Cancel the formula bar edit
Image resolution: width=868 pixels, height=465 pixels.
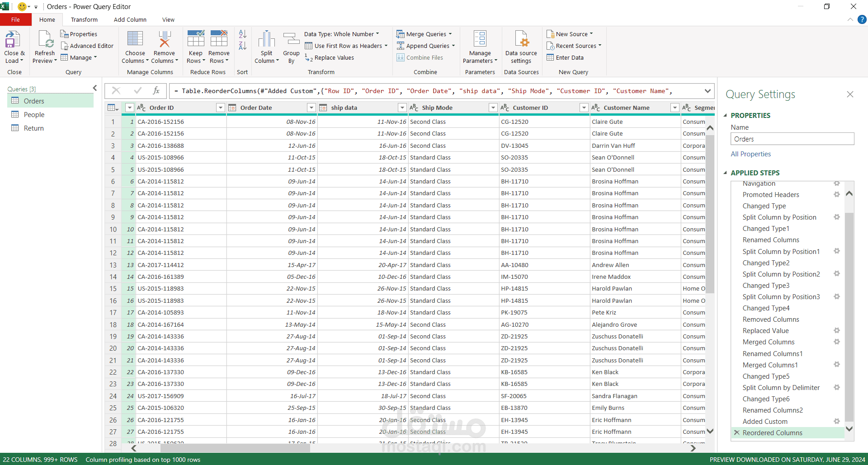(116, 91)
